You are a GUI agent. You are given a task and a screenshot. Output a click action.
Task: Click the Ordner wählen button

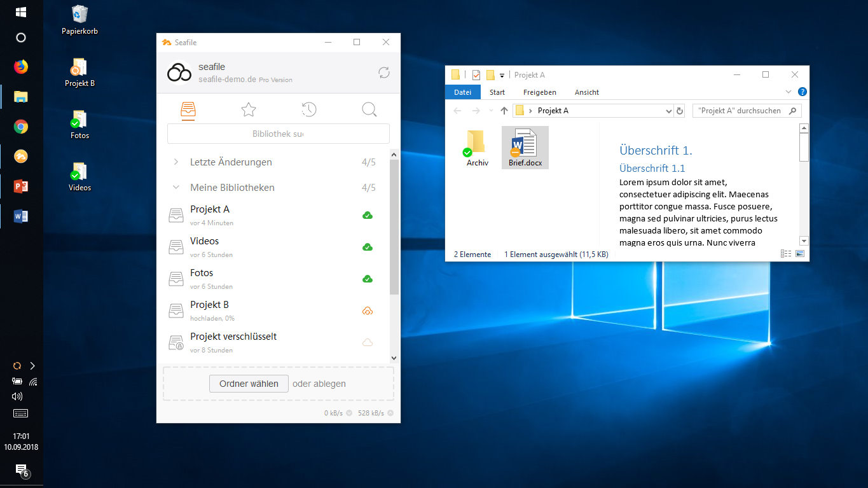pyautogui.click(x=249, y=384)
